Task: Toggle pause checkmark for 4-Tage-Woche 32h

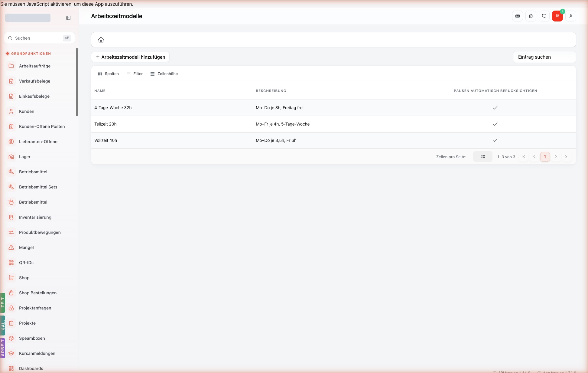Action: (495, 108)
